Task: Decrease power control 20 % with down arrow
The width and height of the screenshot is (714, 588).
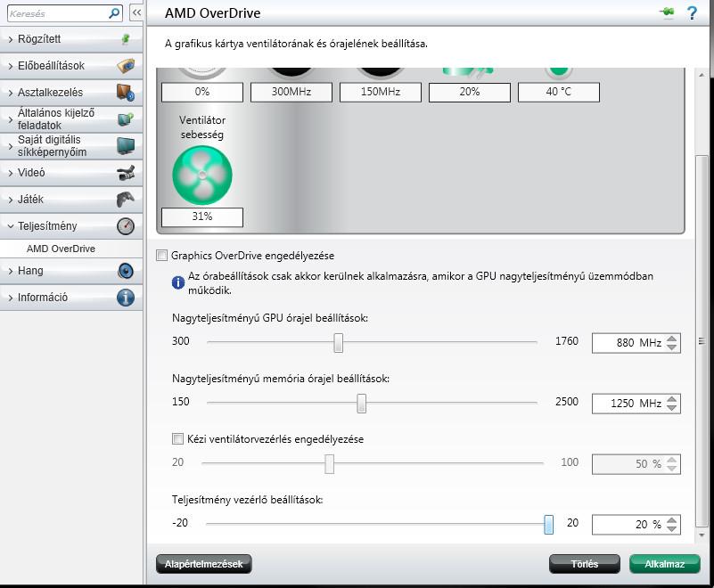Action: coord(671,529)
